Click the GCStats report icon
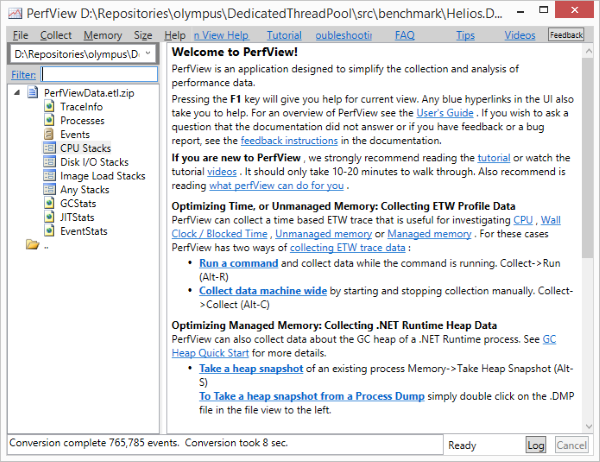Screen dimensions: 600x462 point(50,204)
